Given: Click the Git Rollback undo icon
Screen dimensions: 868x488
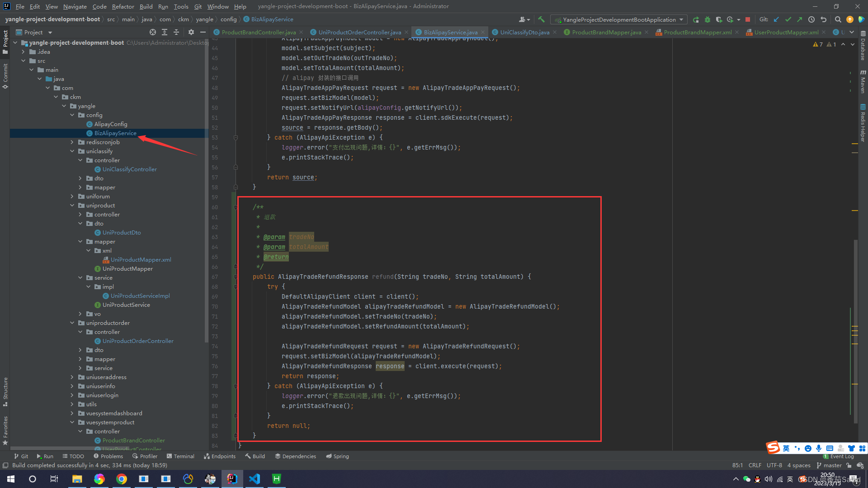Looking at the screenshot, I should pyautogui.click(x=823, y=19).
